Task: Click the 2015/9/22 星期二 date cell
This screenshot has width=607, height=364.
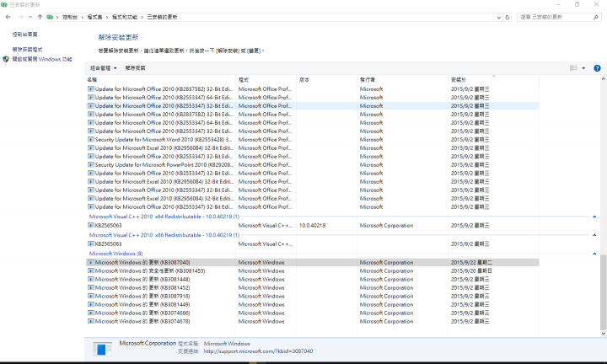Action: click(x=471, y=262)
